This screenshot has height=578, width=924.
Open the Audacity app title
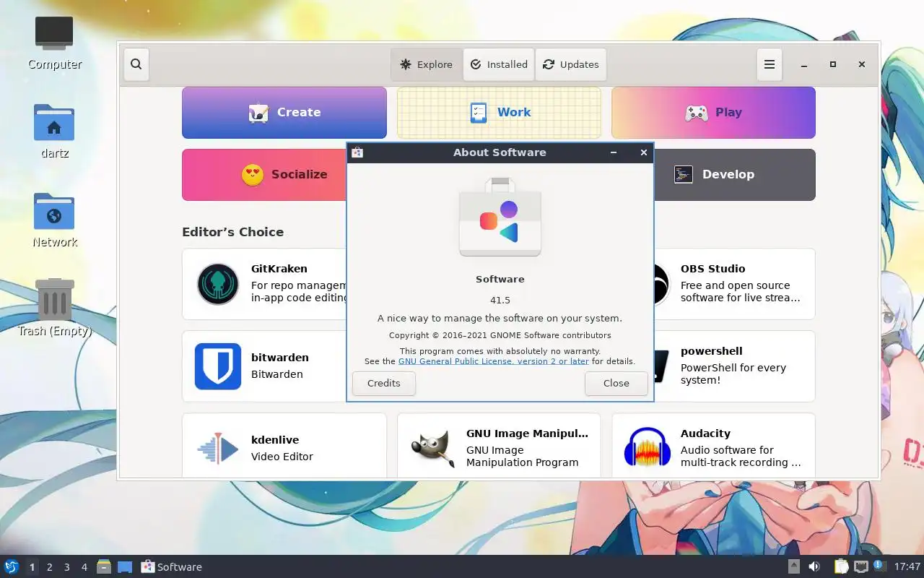705,433
